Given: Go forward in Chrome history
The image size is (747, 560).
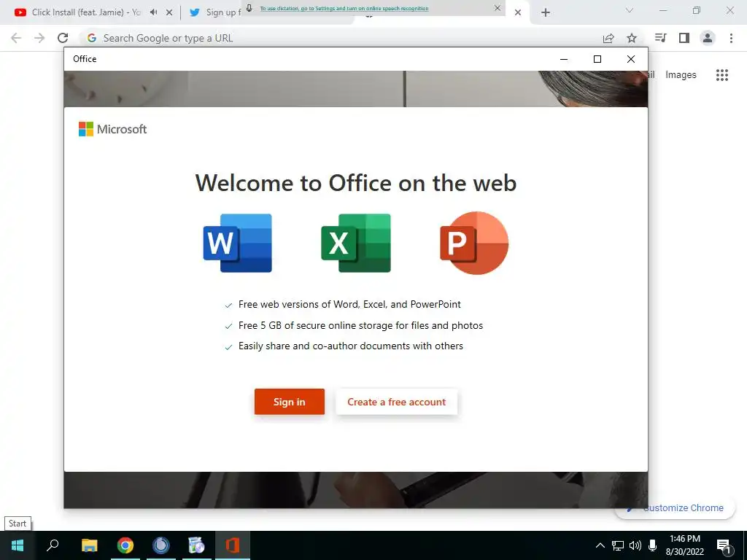Looking at the screenshot, I should tap(39, 38).
